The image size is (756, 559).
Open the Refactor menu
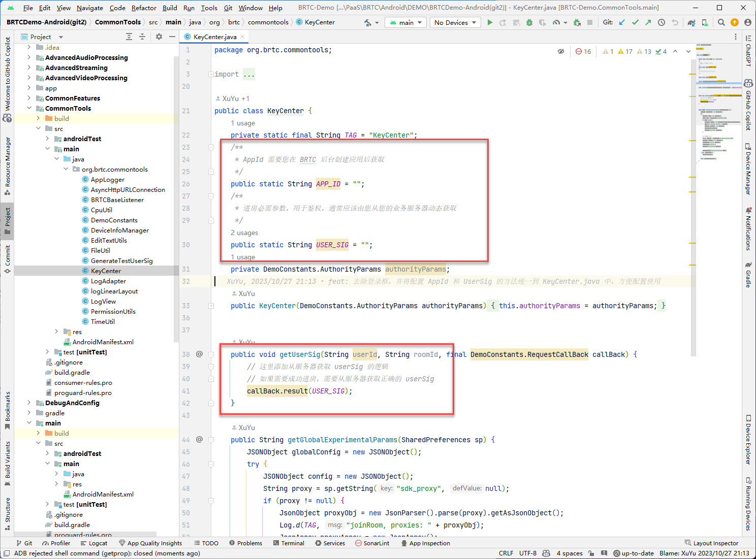pyautogui.click(x=144, y=8)
